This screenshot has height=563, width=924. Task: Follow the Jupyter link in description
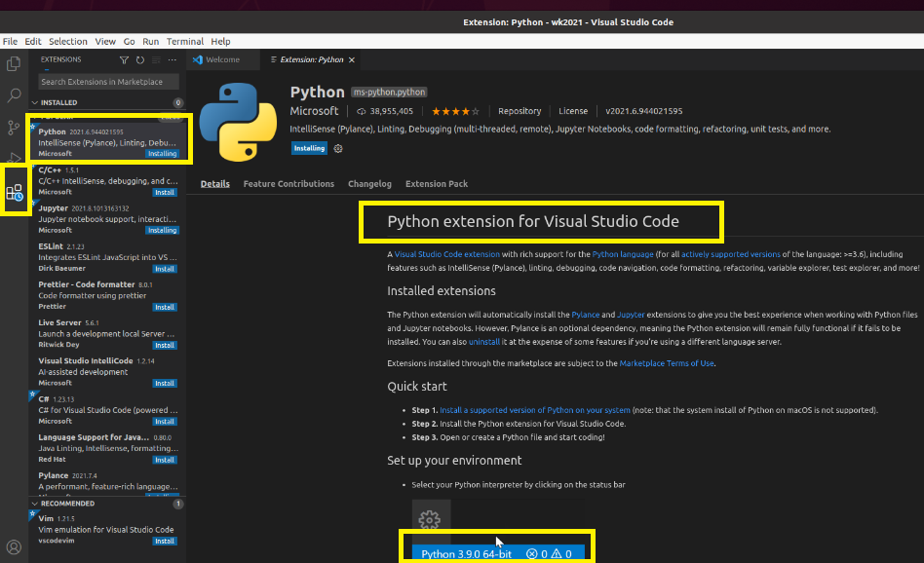click(631, 315)
